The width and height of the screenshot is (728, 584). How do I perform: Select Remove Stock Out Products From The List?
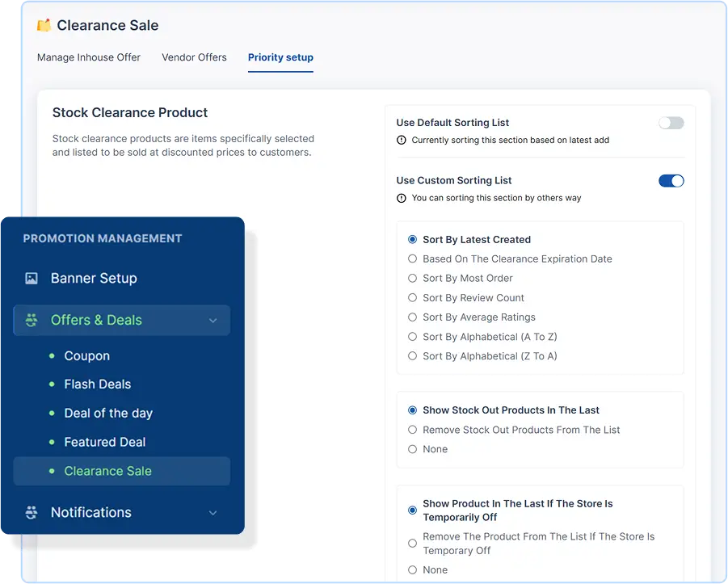pyautogui.click(x=412, y=430)
